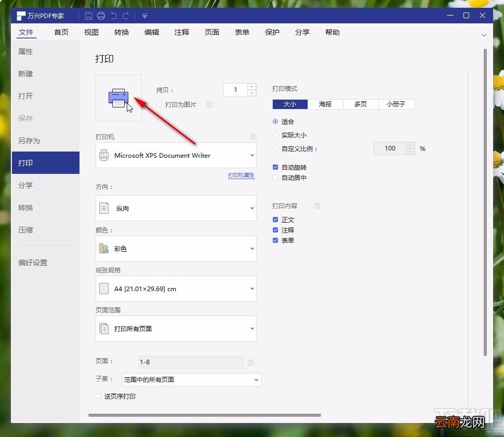The width and height of the screenshot is (504, 437).
Task: Open the 范围中的所有页面 subset dropdown
Action: [192, 380]
